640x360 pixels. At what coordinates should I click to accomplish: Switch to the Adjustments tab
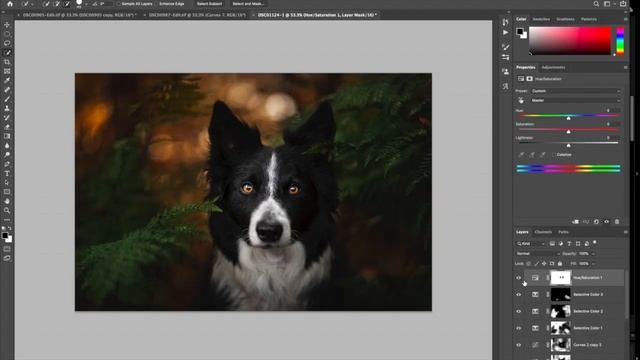[x=553, y=67]
